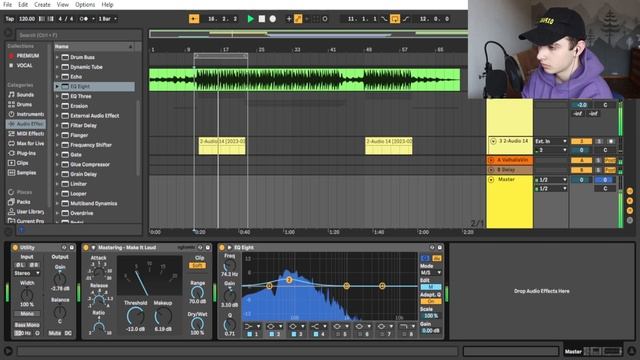Click the first 2-Audio 14 clip in arrangement

point(222,146)
